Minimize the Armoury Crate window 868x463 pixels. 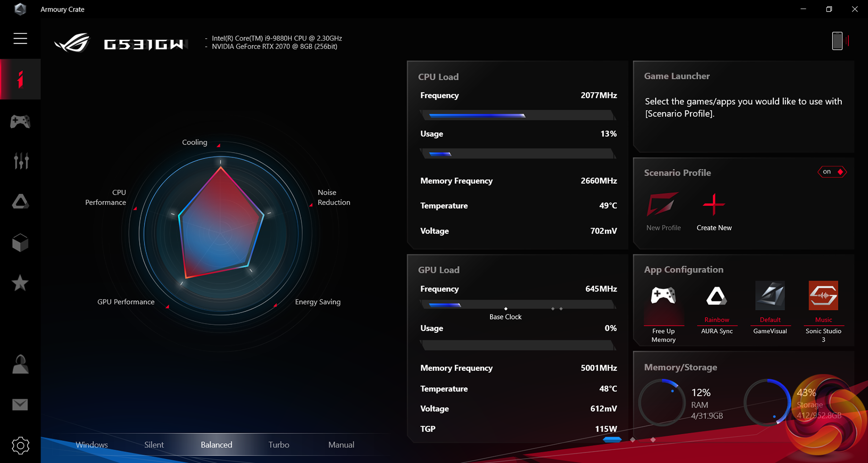coord(803,9)
